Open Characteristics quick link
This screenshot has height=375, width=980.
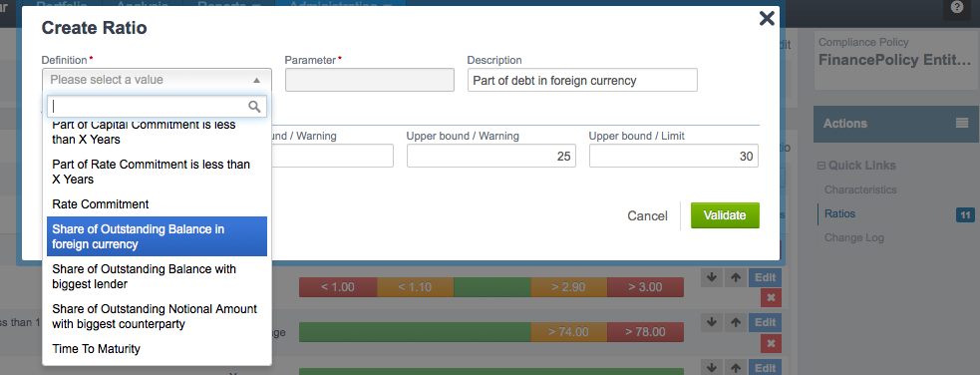pyautogui.click(x=860, y=189)
